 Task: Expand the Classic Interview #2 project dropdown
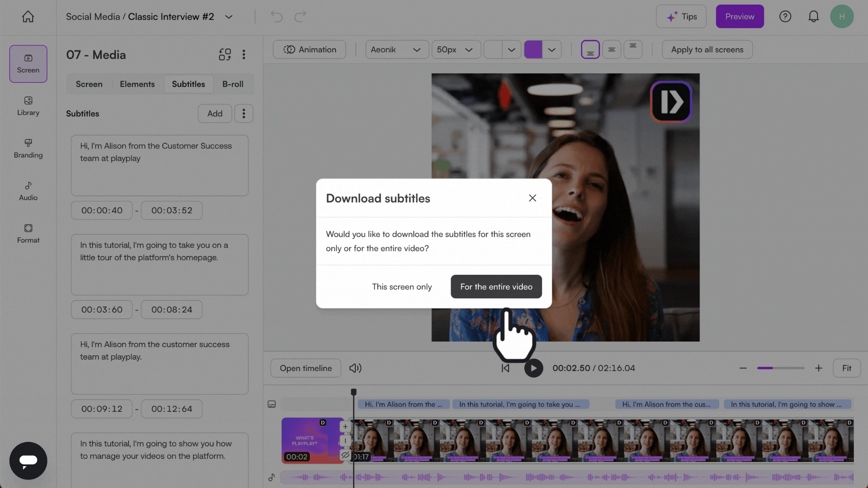228,17
